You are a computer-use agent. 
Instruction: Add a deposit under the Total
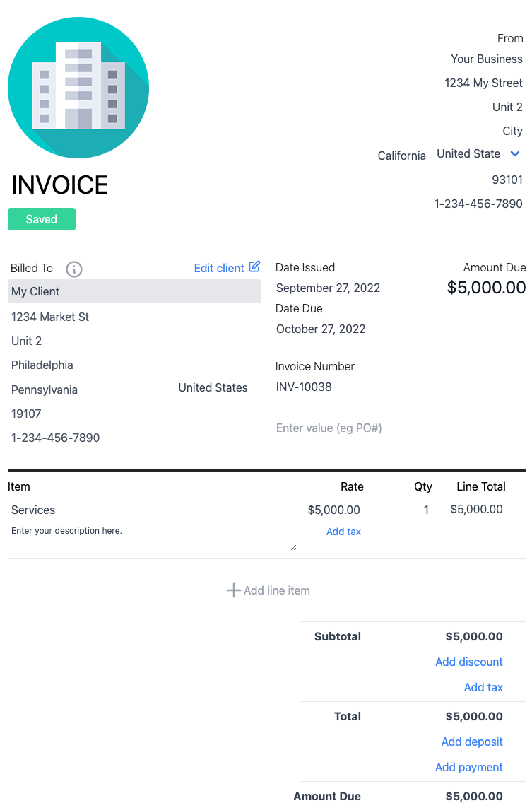471,742
